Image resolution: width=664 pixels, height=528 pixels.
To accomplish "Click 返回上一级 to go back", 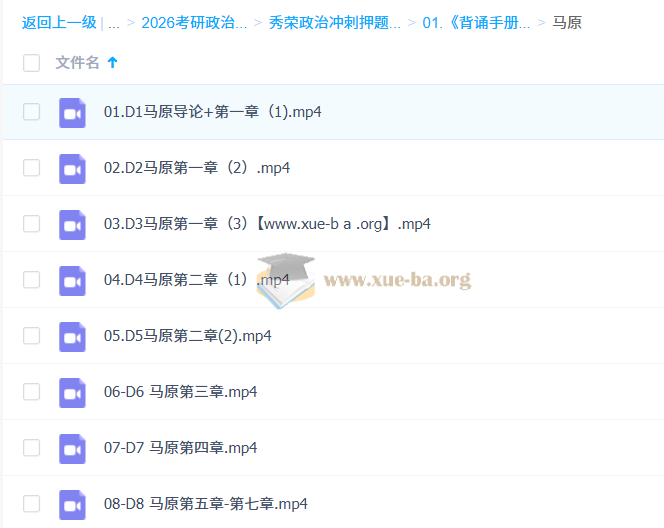I will (59, 22).
